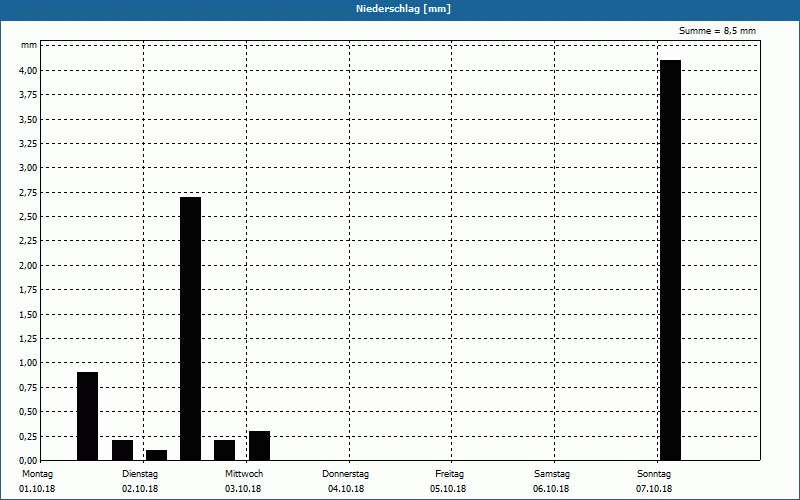
Task: Click the date 03.10.18
Action: coord(243,489)
